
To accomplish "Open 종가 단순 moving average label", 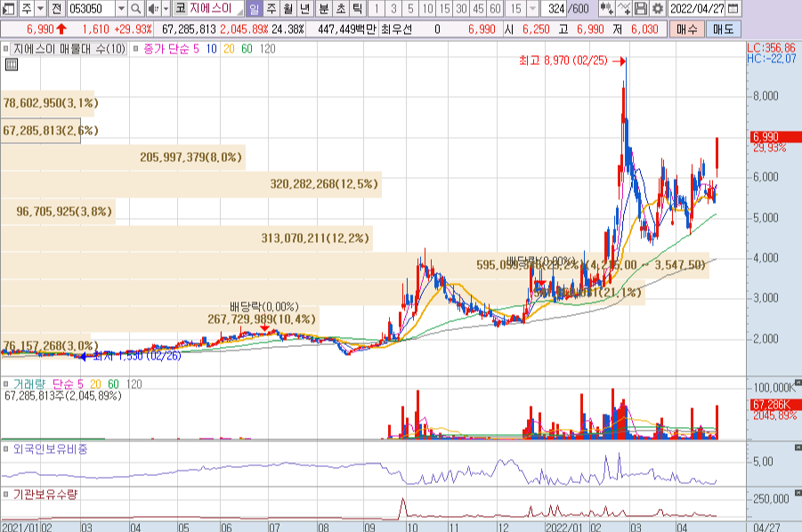I will (171, 49).
